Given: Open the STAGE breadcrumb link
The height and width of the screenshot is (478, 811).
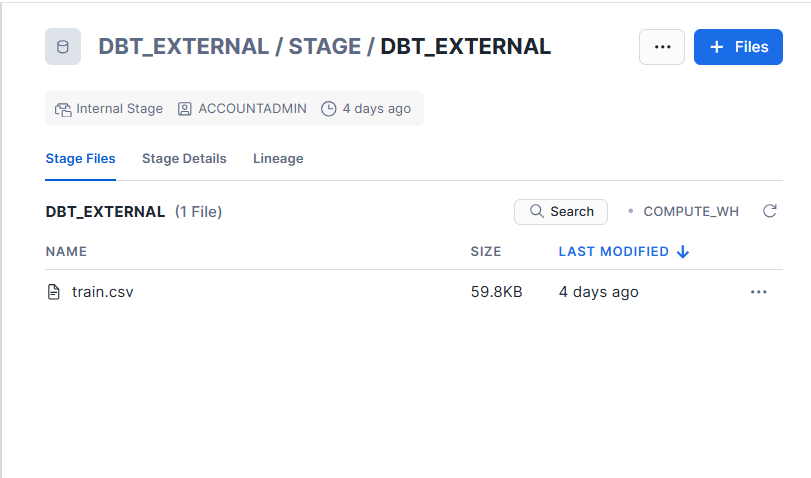Looking at the screenshot, I should coord(325,47).
